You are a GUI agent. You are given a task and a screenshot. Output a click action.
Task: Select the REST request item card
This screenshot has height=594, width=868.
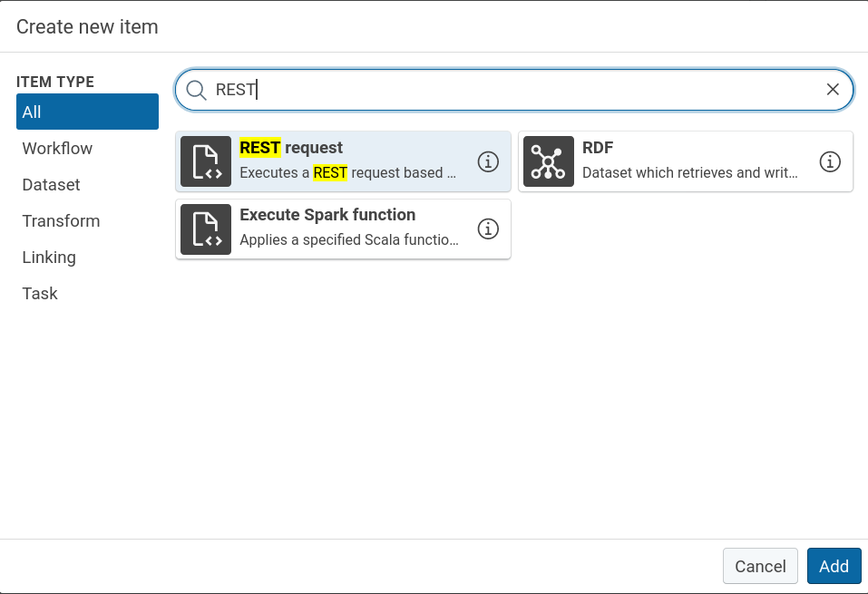(345, 161)
